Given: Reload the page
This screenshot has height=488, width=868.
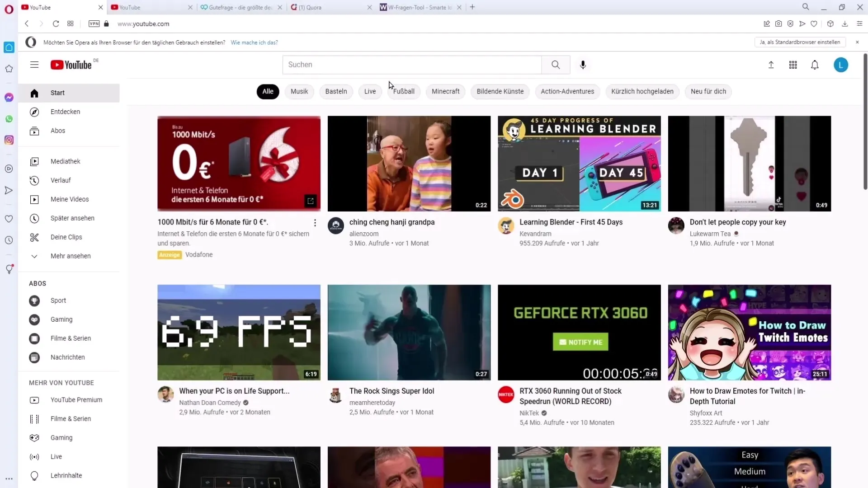Looking at the screenshot, I should [x=56, y=23].
